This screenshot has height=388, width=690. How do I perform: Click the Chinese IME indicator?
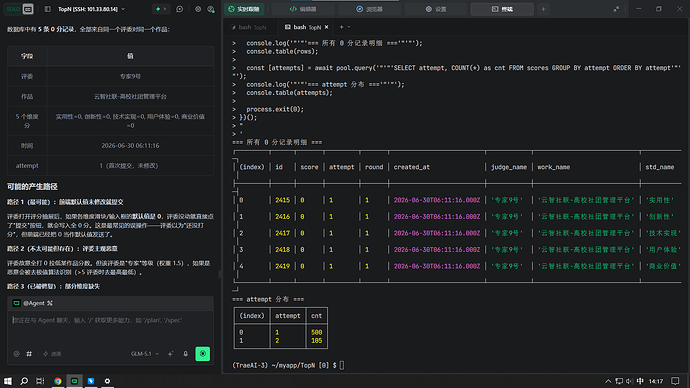pos(640,381)
